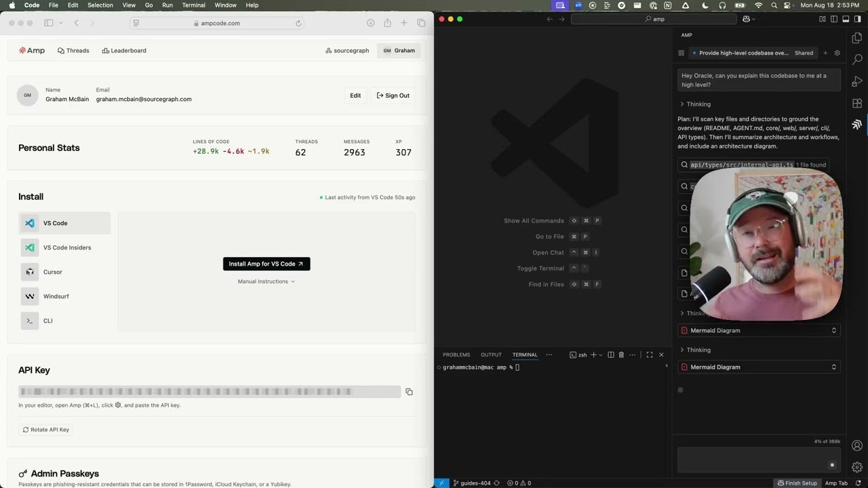Open Run and Debug in activity bar
Screen dimensions: 868x488
857,81
